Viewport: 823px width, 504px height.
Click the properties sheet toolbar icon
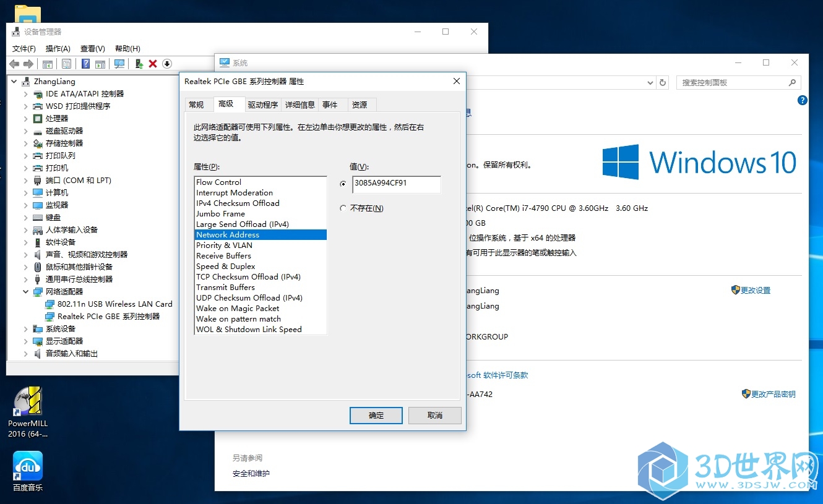[x=67, y=64]
